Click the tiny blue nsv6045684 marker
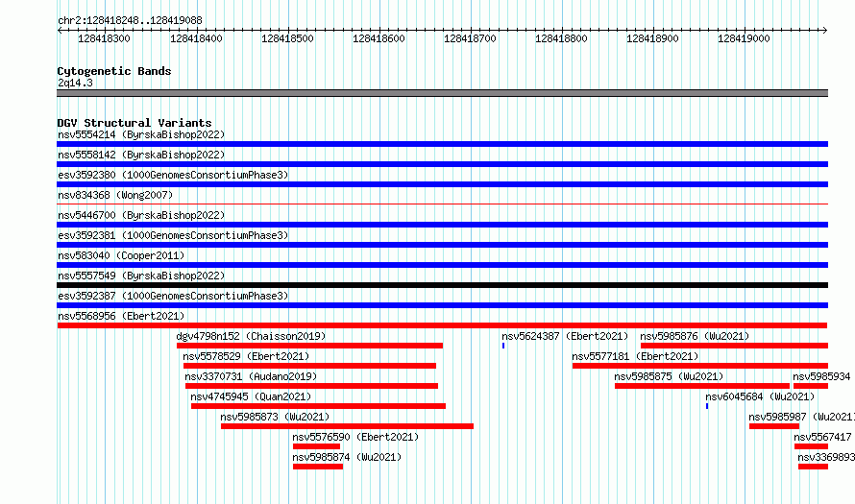This screenshot has width=855, height=504. coord(707,406)
